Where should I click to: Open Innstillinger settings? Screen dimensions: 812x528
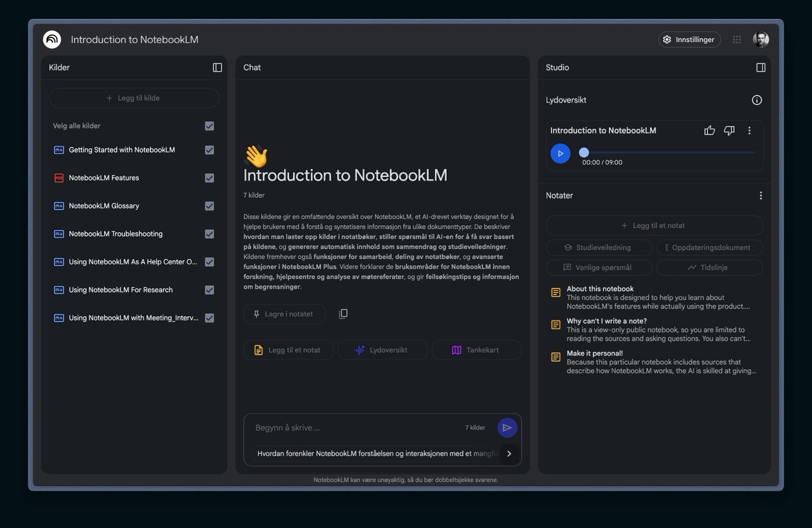point(689,40)
